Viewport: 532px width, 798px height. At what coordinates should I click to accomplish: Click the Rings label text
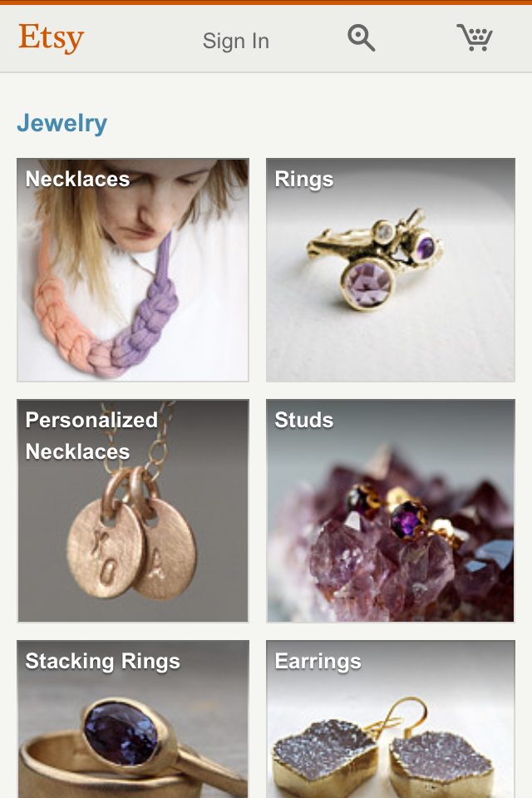[x=304, y=180]
